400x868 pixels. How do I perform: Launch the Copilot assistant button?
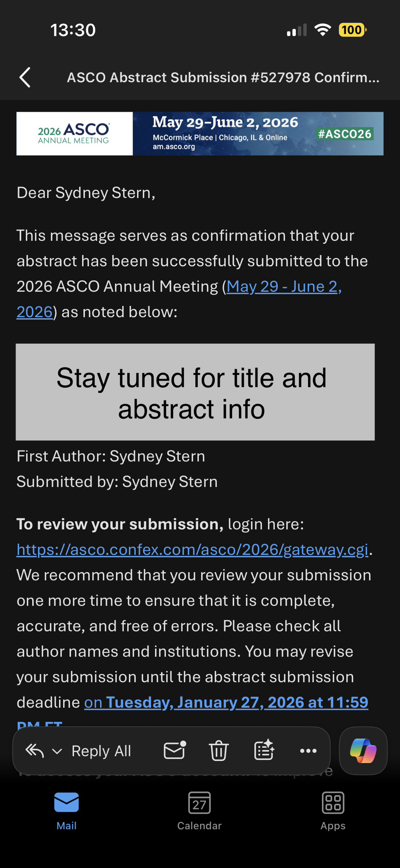coord(363,750)
